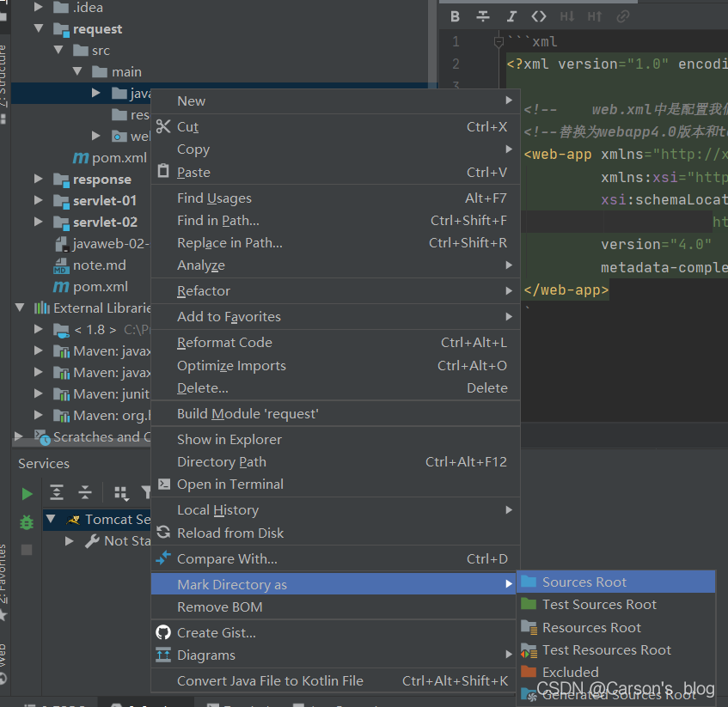Select Find in Path...
728x707 pixels.
pyautogui.click(x=335, y=221)
